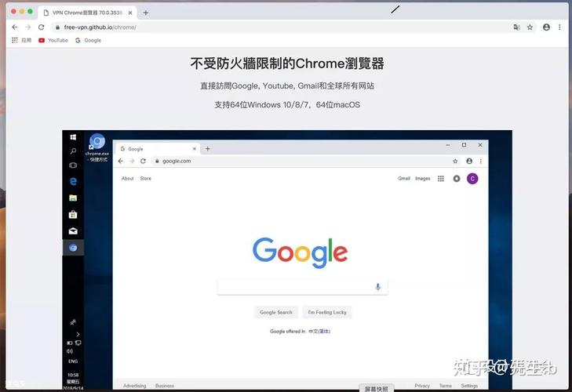Go back in the outer Chrome window
This screenshot has width=572, height=392.
tap(15, 27)
